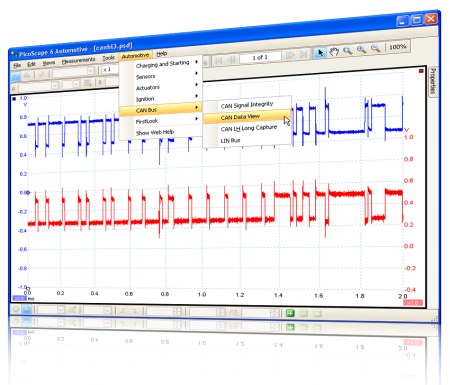This screenshot has height=385, width=450.
Task: Click the red square marker in graph corner
Action: point(421,71)
